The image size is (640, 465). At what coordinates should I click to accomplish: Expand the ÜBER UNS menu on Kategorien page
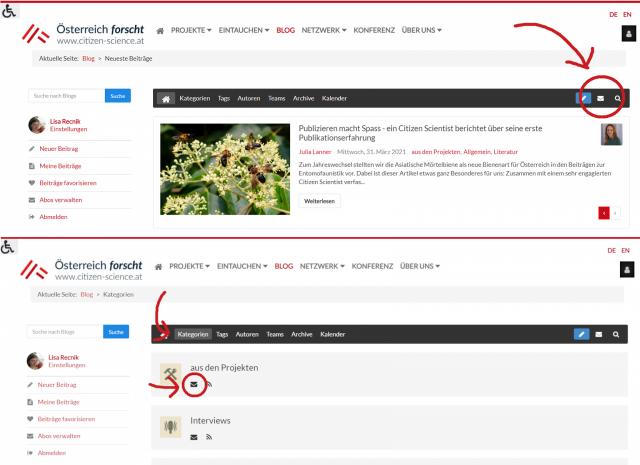tap(420, 267)
